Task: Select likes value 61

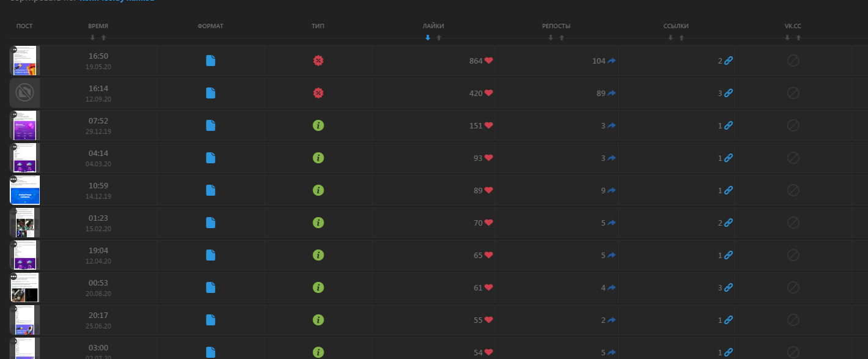Action: pos(478,287)
